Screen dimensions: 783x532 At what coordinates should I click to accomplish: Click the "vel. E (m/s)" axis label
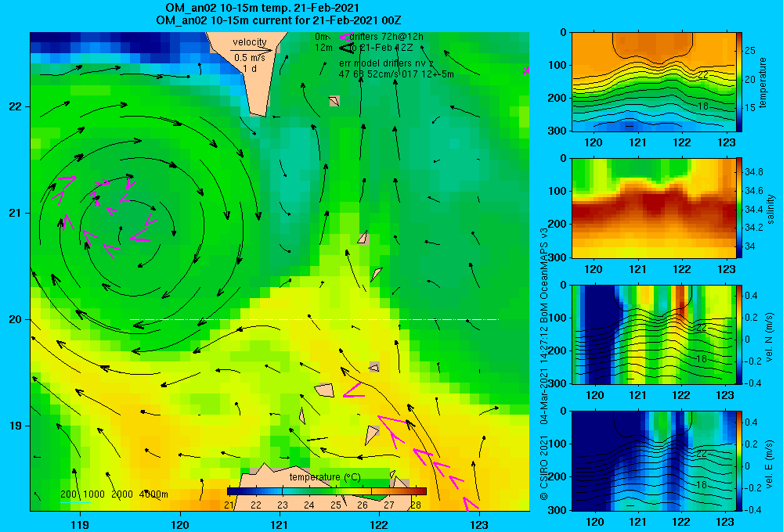click(769, 463)
